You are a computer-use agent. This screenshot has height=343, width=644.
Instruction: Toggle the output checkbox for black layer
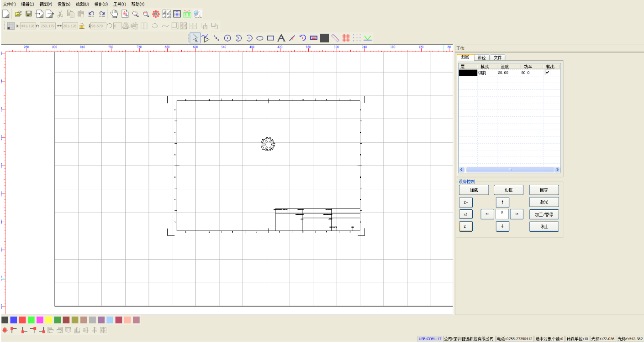547,73
